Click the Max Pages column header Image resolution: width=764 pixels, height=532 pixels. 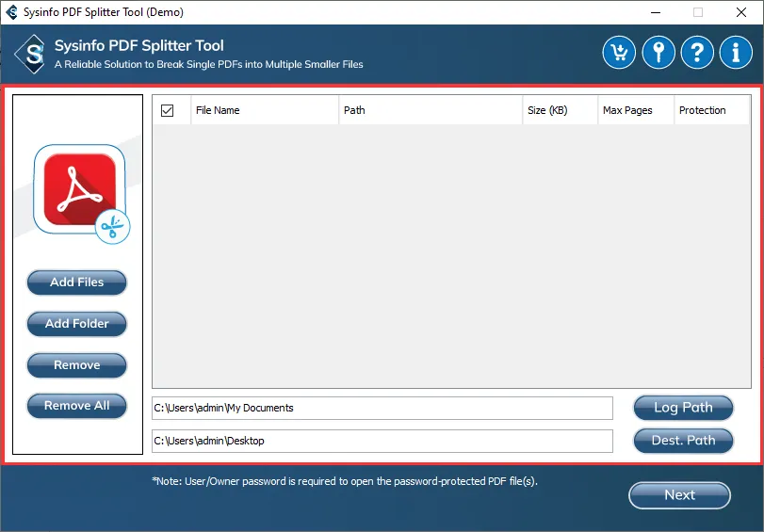636,110
